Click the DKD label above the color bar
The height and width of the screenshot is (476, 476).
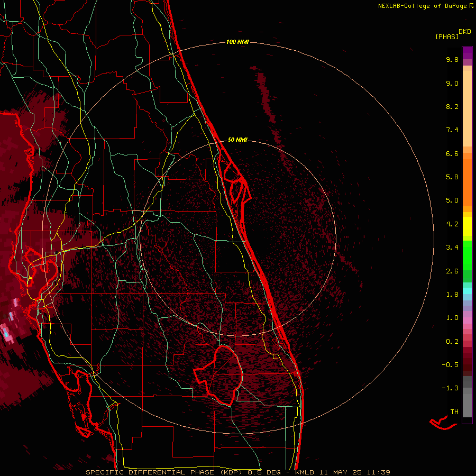[x=465, y=32]
